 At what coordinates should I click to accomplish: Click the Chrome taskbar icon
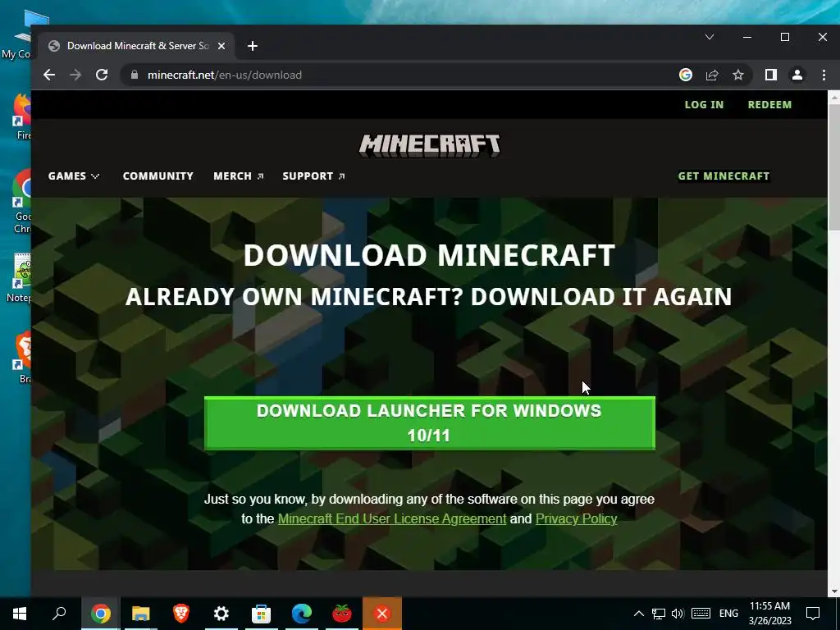click(101, 614)
